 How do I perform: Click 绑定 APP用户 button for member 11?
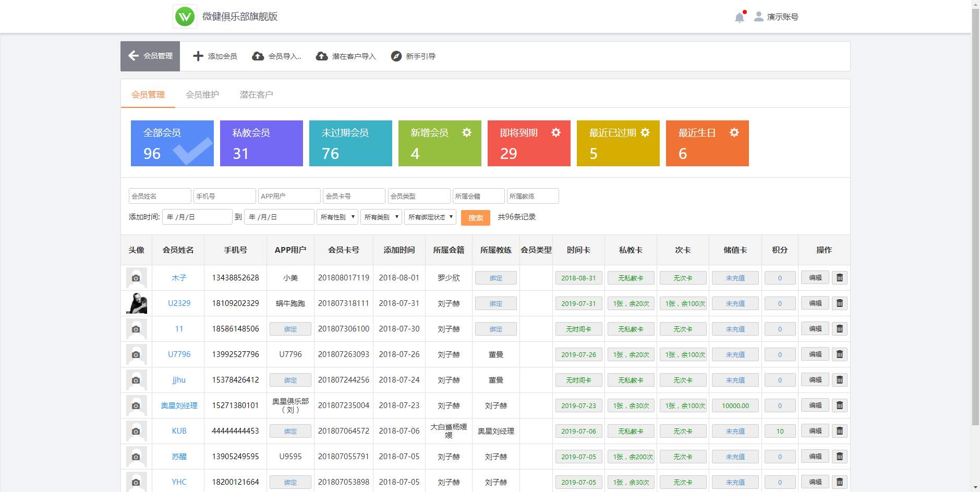pos(291,329)
